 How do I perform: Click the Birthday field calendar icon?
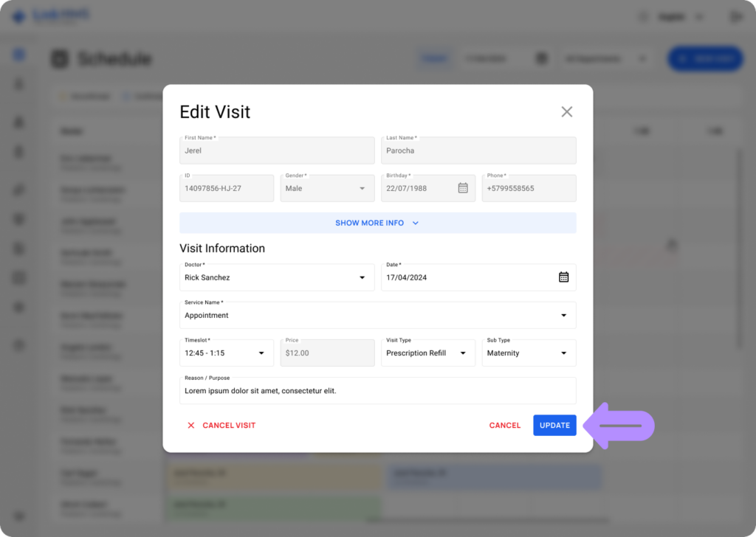[x=463, y=188]
